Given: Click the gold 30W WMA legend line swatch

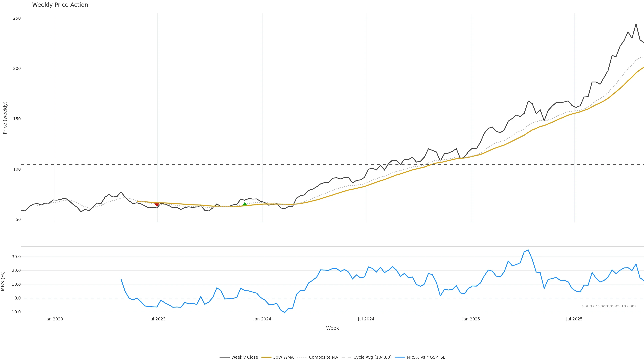Looking at the screenshot, I should click(266, 357).
